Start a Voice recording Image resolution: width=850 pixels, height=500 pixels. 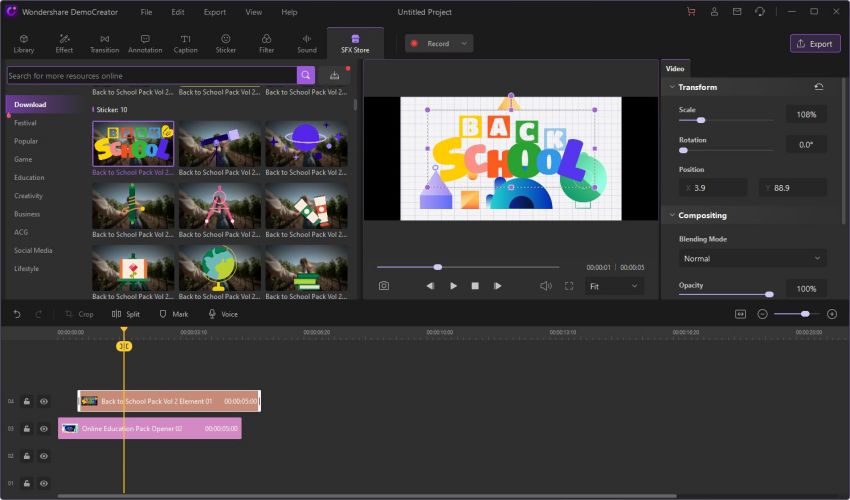click(x=223, y=314)
